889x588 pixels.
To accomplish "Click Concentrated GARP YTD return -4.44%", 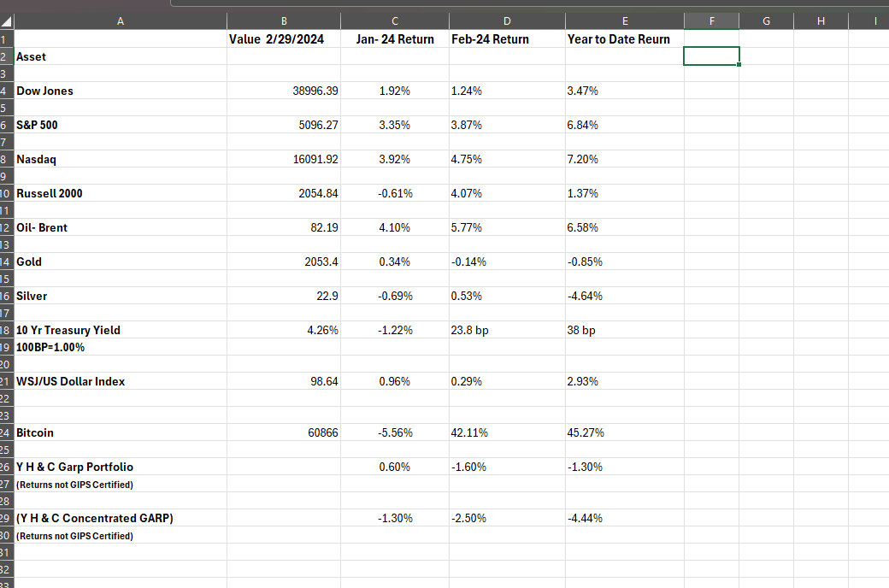I will (x=625, y=518).
